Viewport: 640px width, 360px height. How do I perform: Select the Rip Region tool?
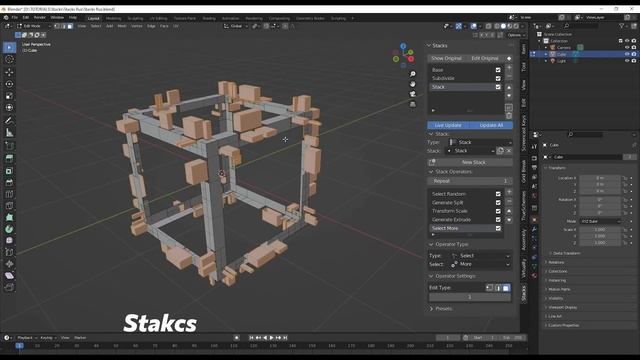pos(9,287)
